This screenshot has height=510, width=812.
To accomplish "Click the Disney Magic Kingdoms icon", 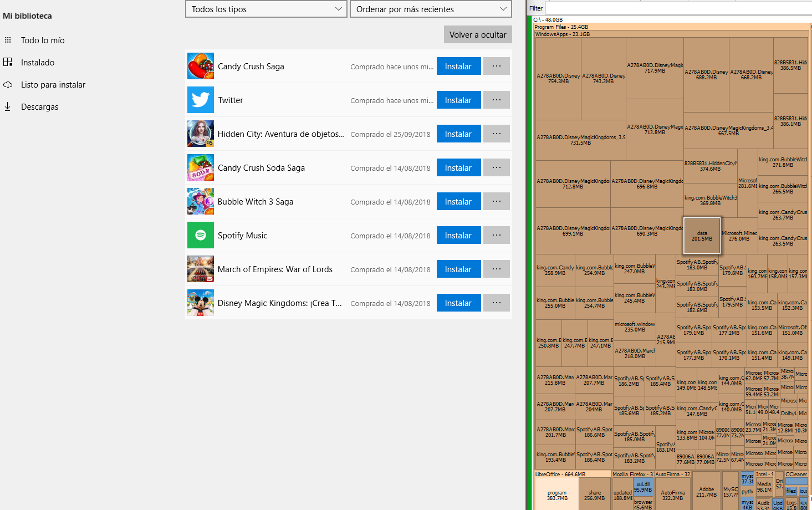I will pos(201,303).
